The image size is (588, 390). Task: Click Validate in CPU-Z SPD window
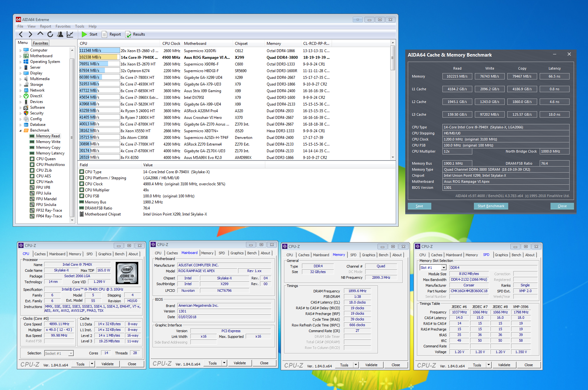(504, 365)
